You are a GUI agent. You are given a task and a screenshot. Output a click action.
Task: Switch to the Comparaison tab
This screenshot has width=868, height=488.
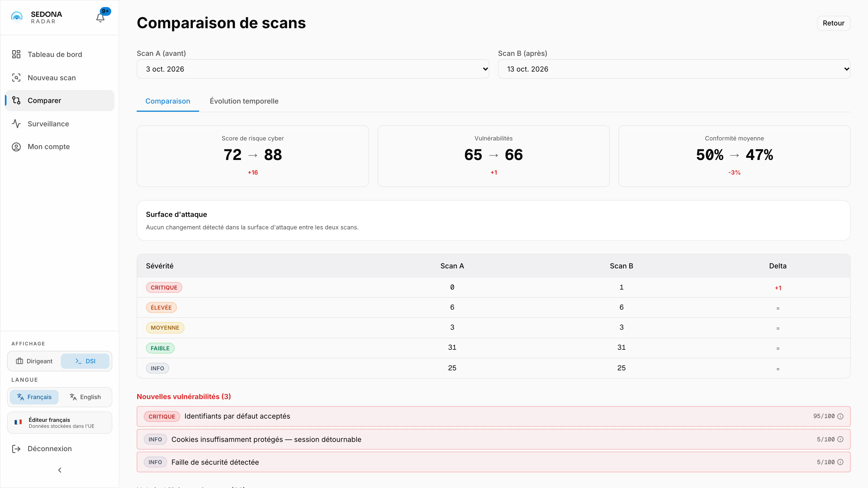pos(168,101)
